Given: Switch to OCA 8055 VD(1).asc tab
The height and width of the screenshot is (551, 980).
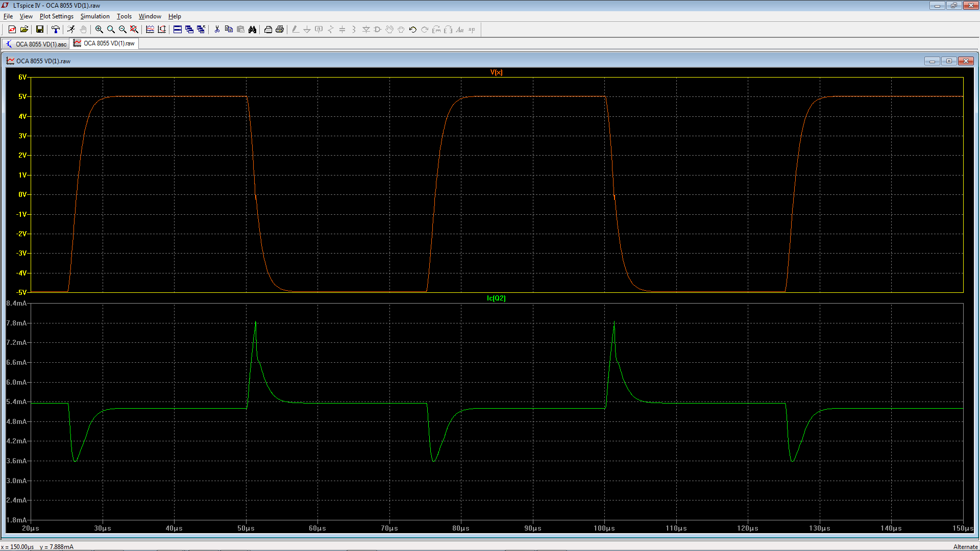Looking at the screenshot, I should 36,44.
